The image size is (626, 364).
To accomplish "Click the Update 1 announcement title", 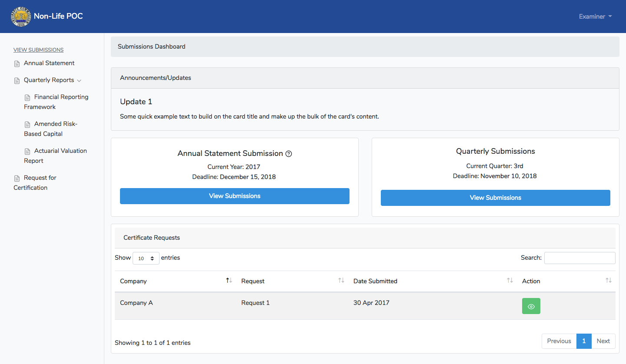I will click(136, 102).
